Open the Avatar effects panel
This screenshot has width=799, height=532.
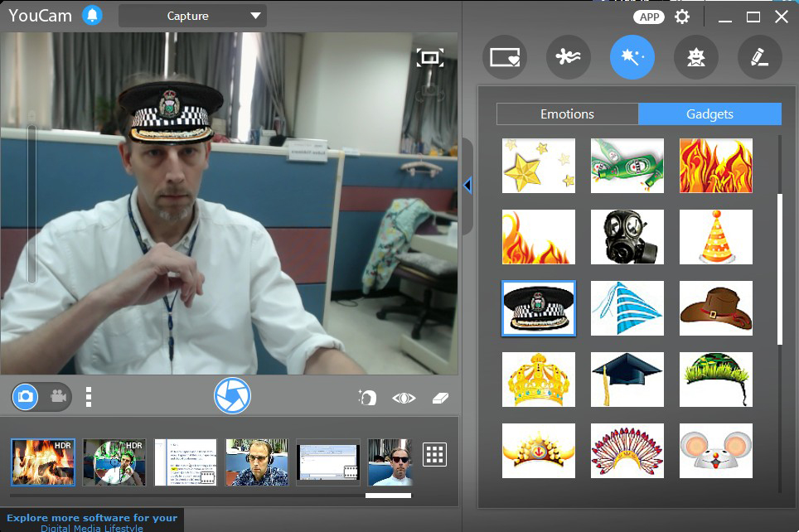coord(695,56)
